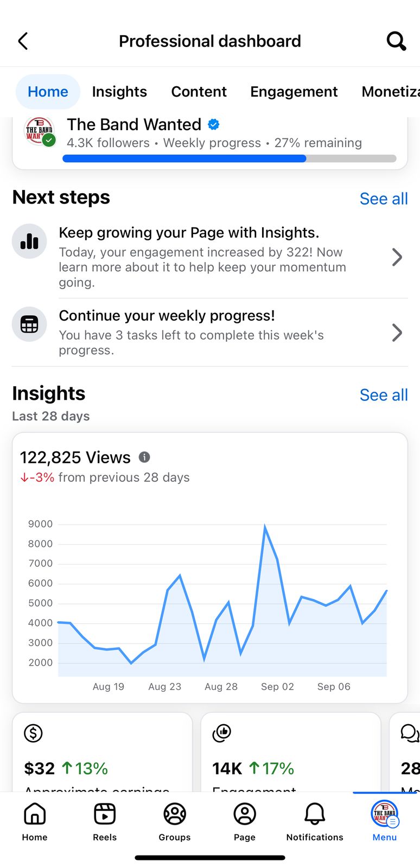Expand the Continue your weekly progress chevron
This screenshot has height=868, width=420.
point(397,333)
